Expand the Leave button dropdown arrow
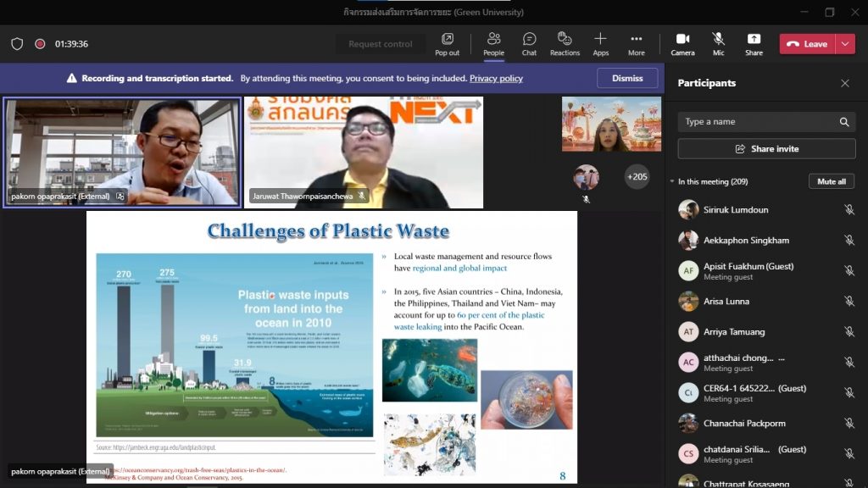This screenshot has width=868, height=488. (x=845, y=44)
